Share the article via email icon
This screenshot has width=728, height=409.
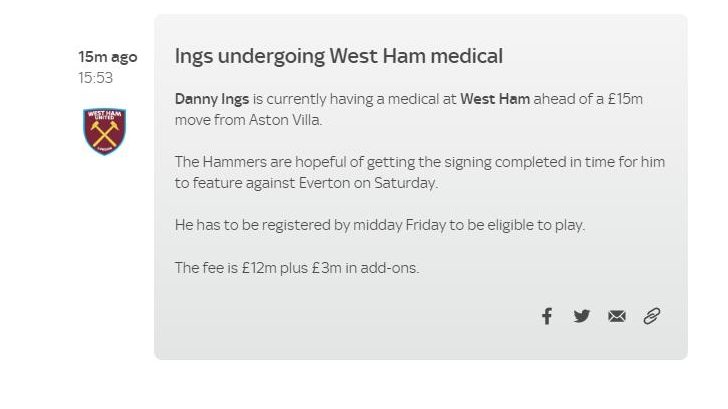coord(617,316)
